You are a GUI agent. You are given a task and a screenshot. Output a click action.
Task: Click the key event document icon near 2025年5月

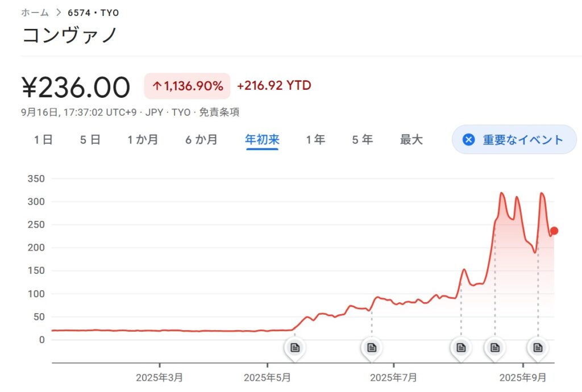294,347
